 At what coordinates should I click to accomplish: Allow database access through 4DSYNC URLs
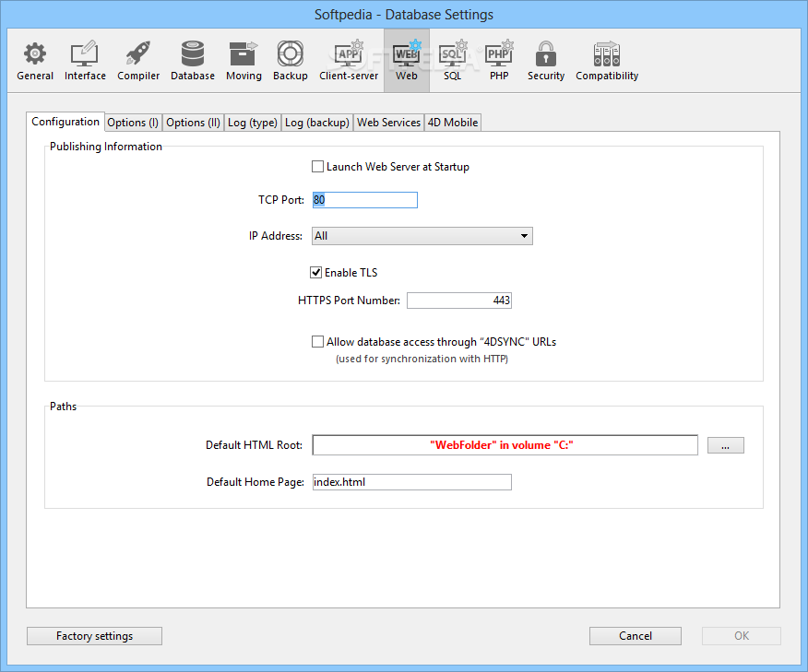(x=318, y=342)
